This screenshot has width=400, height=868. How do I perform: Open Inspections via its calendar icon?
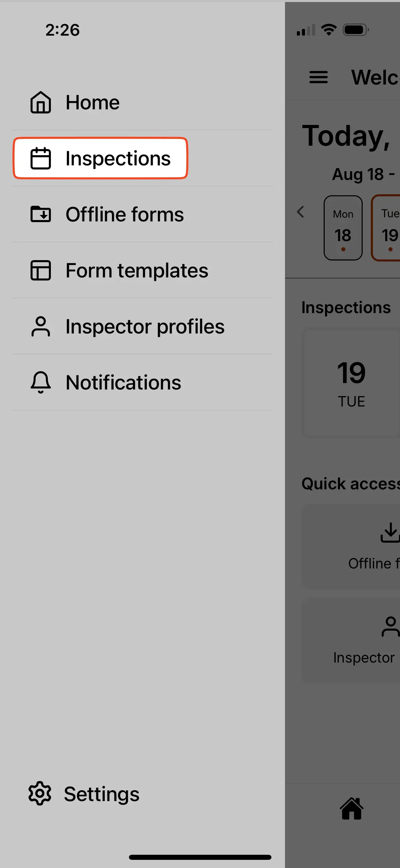click(x=40, y=158)
